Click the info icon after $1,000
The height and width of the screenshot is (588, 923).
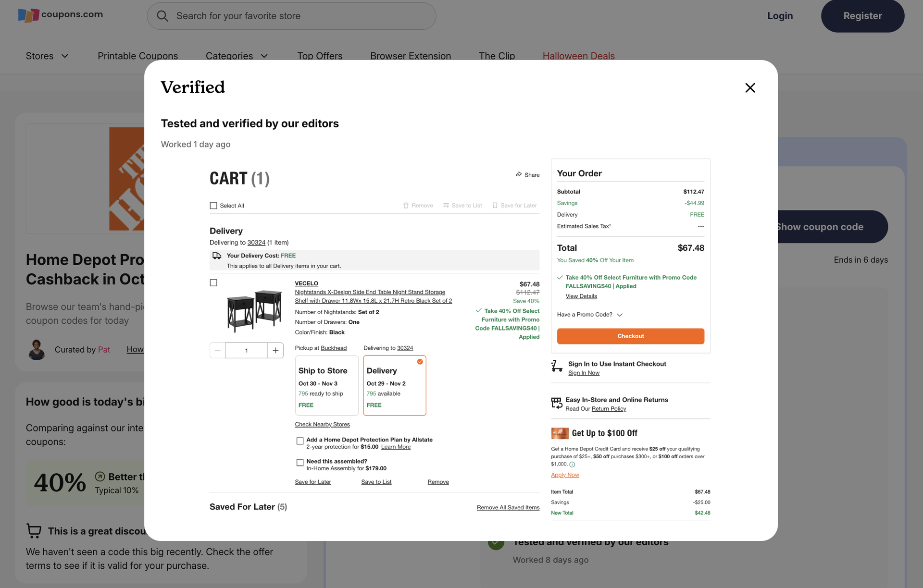(572, 465)
